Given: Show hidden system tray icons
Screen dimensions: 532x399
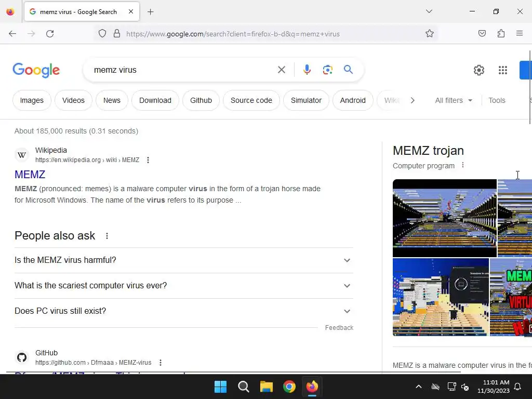Looking at the screenshot, I should tap(419, 387).
